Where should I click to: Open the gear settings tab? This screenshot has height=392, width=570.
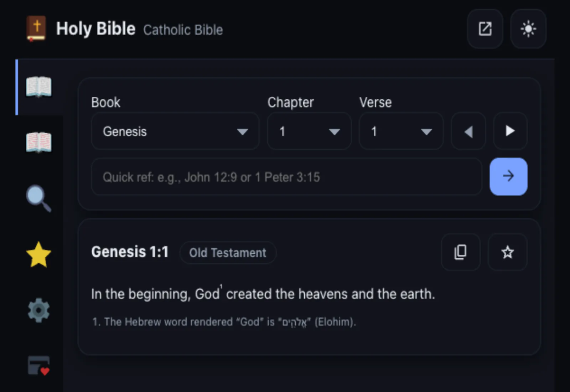pyautogui.click(x=39, y=310)
